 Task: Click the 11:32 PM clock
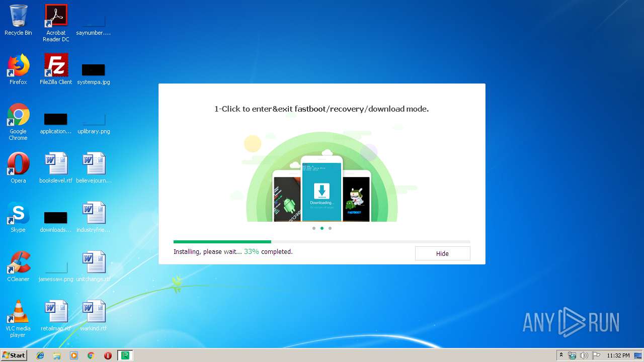coord(618,355)
